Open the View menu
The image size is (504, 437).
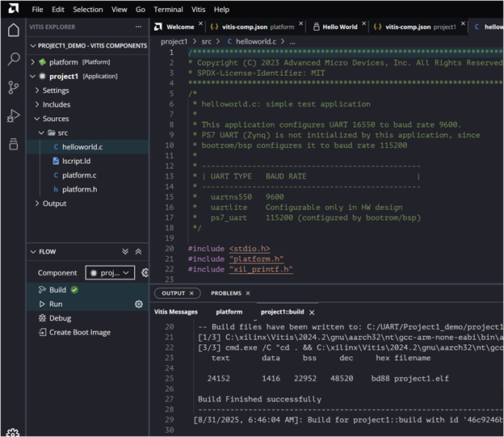[120, 10]
